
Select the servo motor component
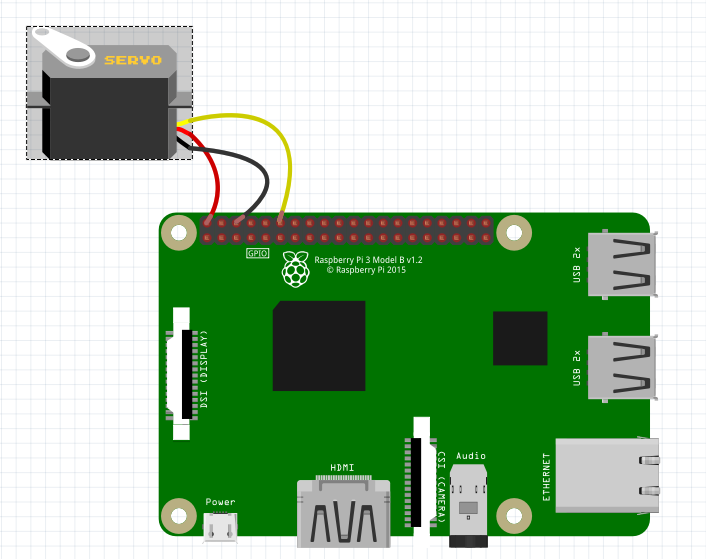point(109,93)
